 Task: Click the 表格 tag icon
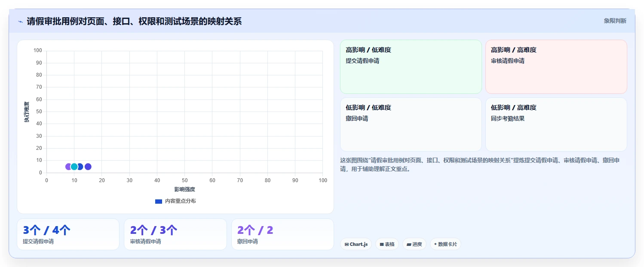[x=382, y=244]
